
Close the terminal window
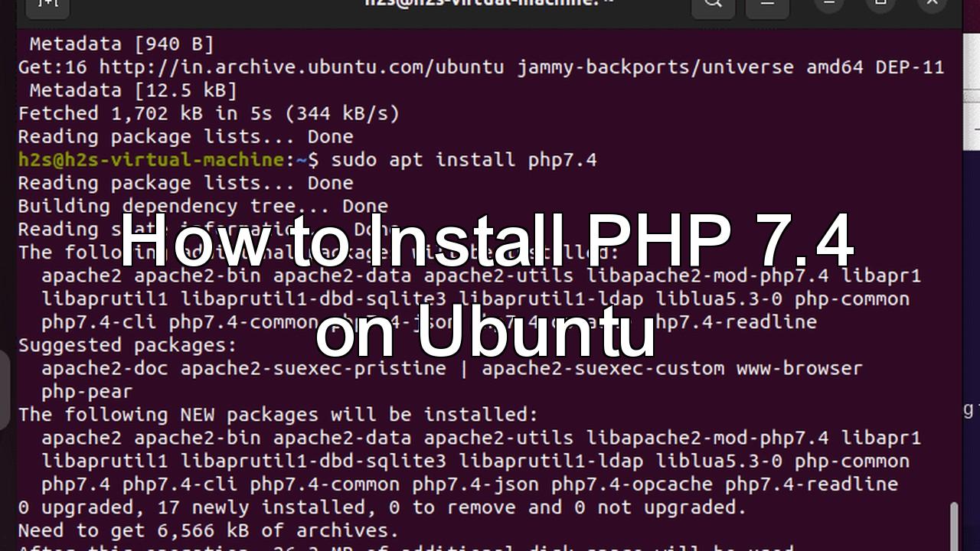(932, 5)
